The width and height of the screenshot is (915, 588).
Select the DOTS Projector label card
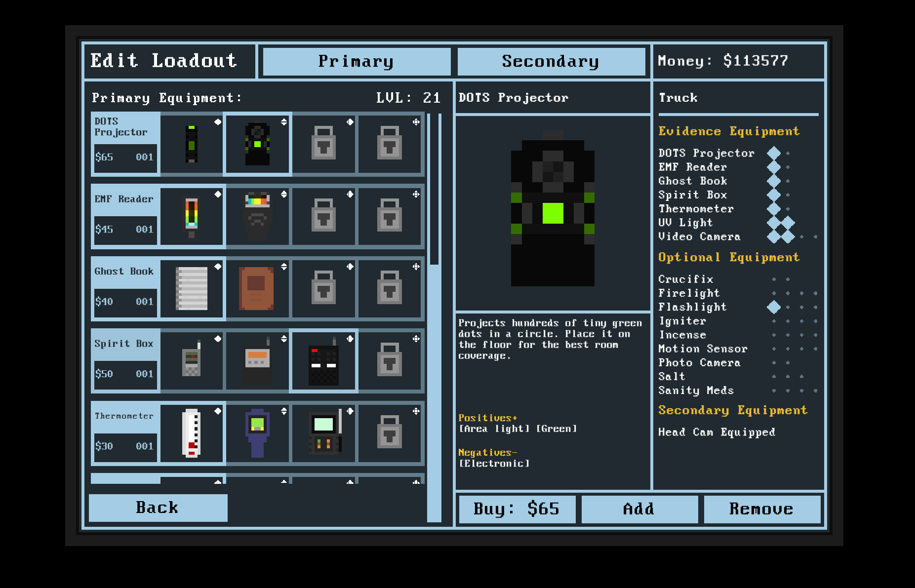[125, 144]
